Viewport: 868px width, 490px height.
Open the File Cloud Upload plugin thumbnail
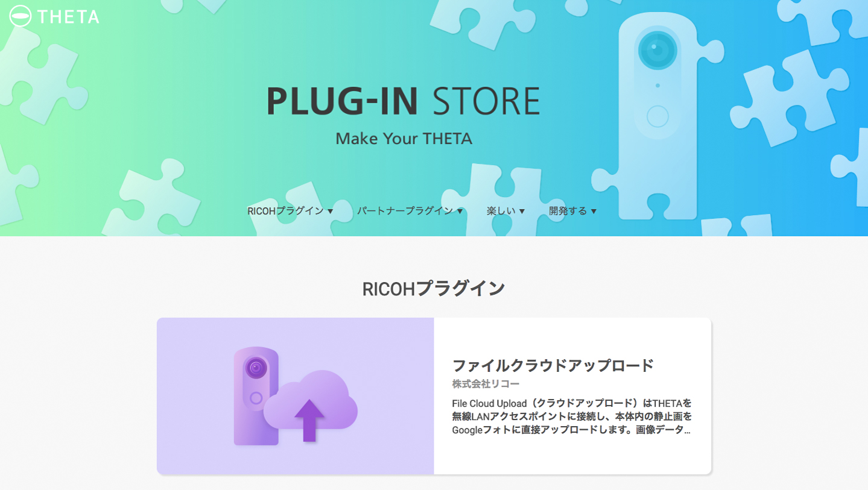(x=296, y=396)
